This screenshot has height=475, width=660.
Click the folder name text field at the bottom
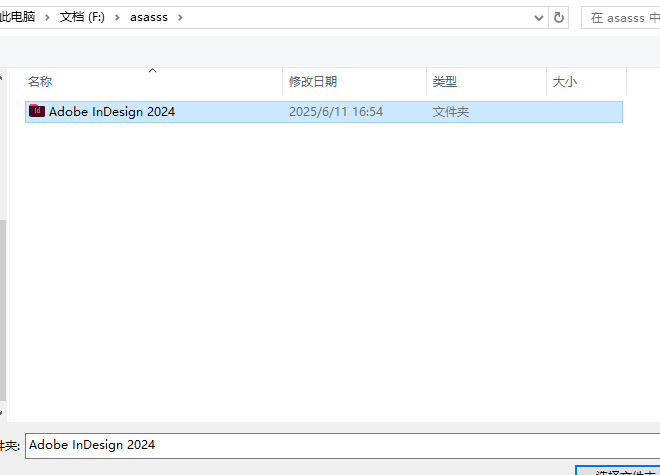click(340, 445)
